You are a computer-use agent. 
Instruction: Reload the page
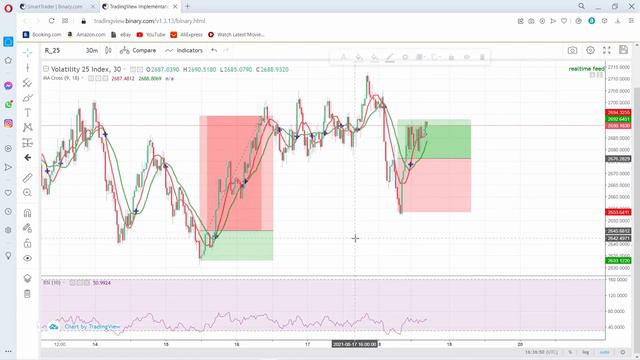point(51,21)
